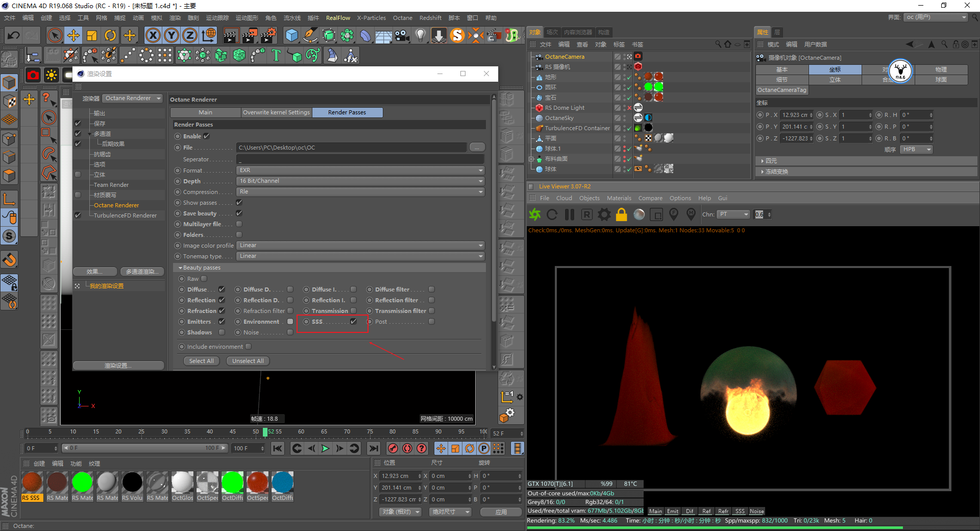Play the animation forward
980x531 pixels.
click(325, 448)
